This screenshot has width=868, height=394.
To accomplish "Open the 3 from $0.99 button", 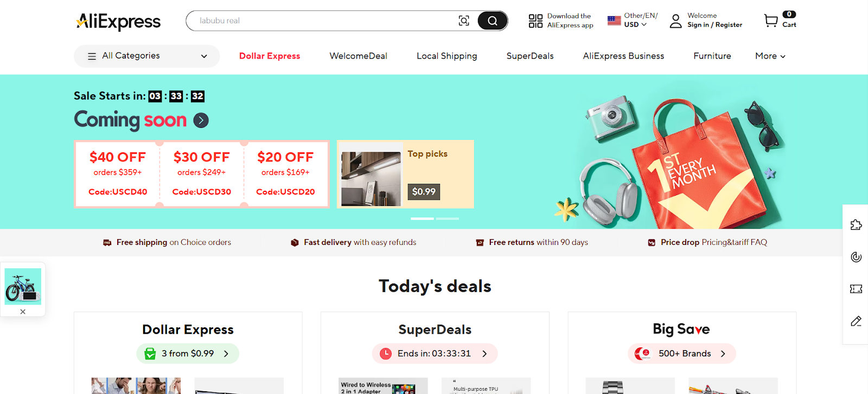I will pyautogui.click(x=188, y=353).
